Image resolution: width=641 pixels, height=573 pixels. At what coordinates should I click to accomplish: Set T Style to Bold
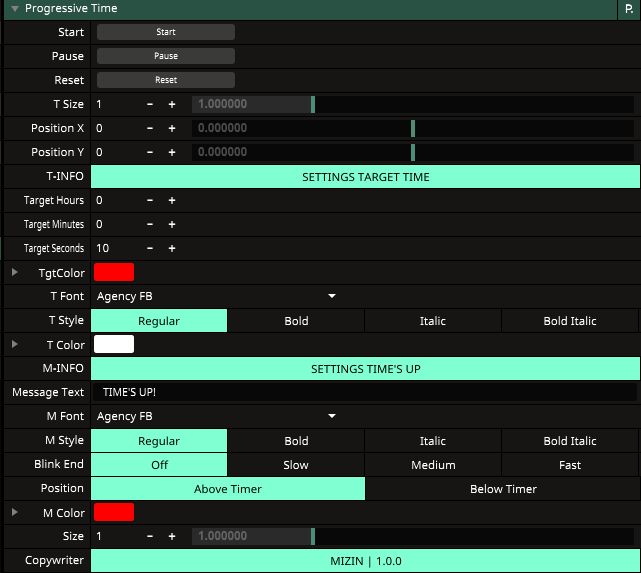[x=296, y=321]
